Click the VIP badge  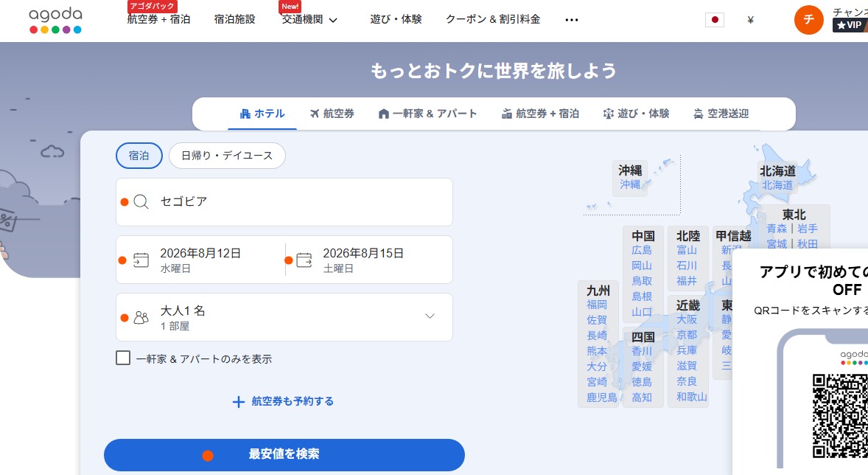[x=849, y=25]
